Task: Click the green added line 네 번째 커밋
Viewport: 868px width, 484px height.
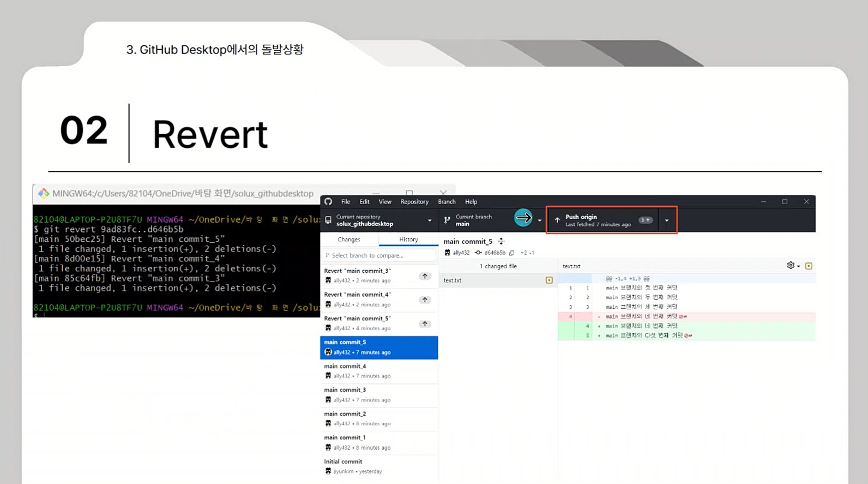Action: coord(686,326)
